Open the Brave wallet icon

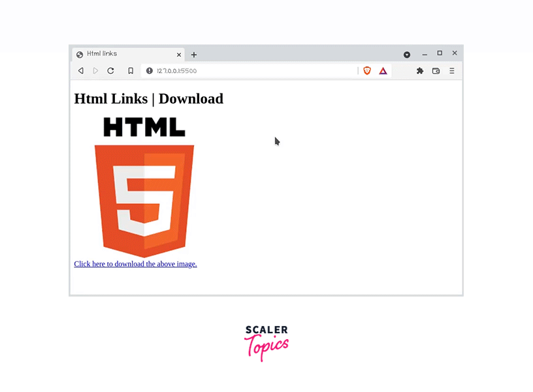[x=436, y=71]
